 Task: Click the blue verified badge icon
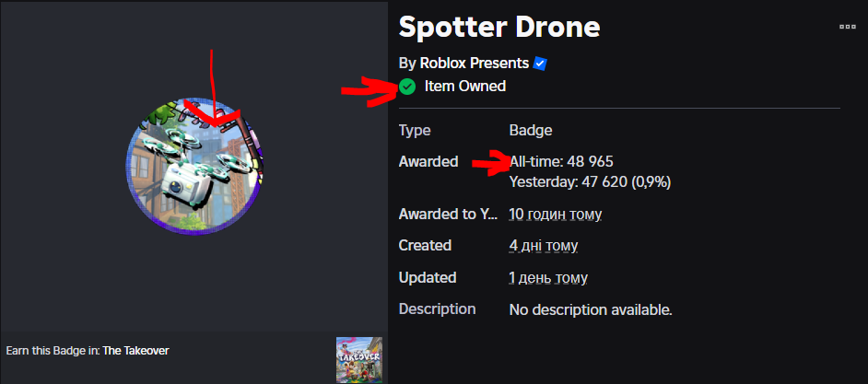pos(540,64)
